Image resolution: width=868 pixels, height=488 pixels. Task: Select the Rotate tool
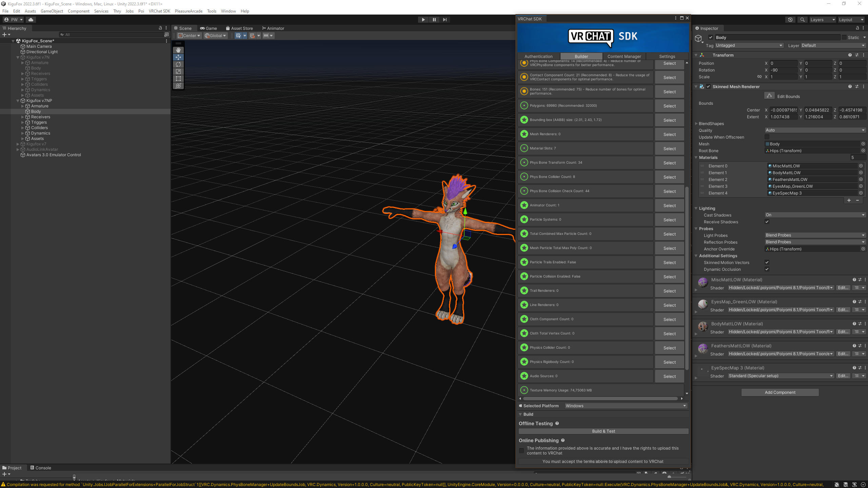click(179, 64)
